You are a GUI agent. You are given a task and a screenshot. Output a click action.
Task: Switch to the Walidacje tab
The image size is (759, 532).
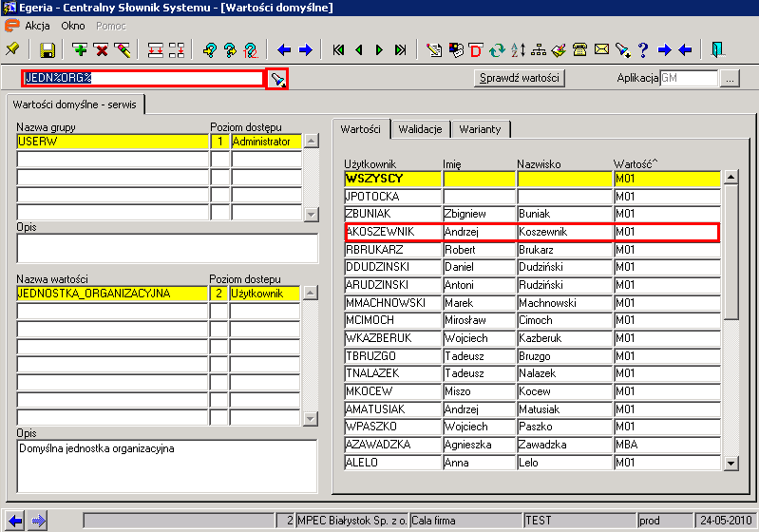click(420, 129)
